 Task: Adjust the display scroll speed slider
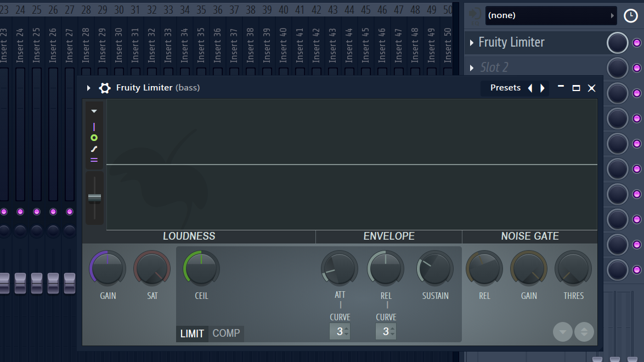coord(94,197)
